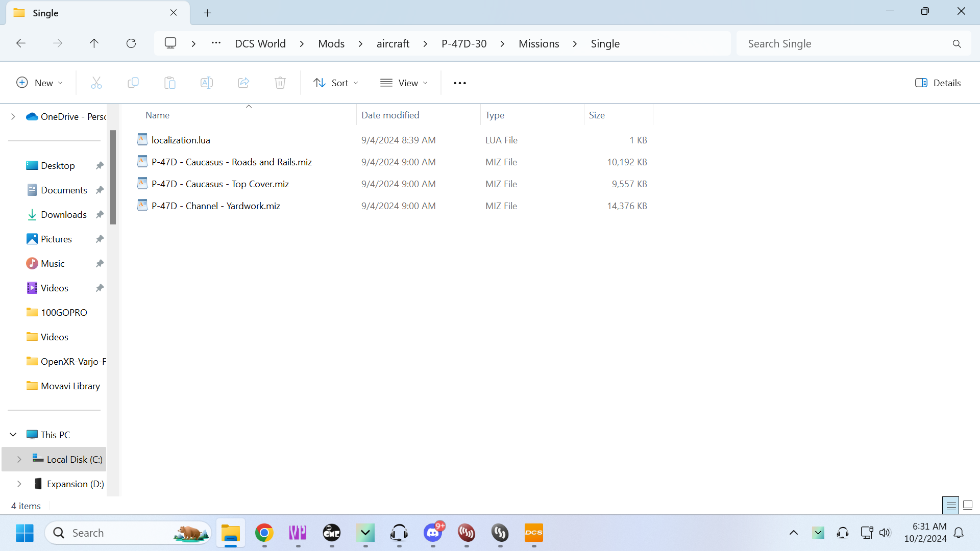
Task: Open chevron dropdown after Missions breadcrumb
Action: click(575, 44)
